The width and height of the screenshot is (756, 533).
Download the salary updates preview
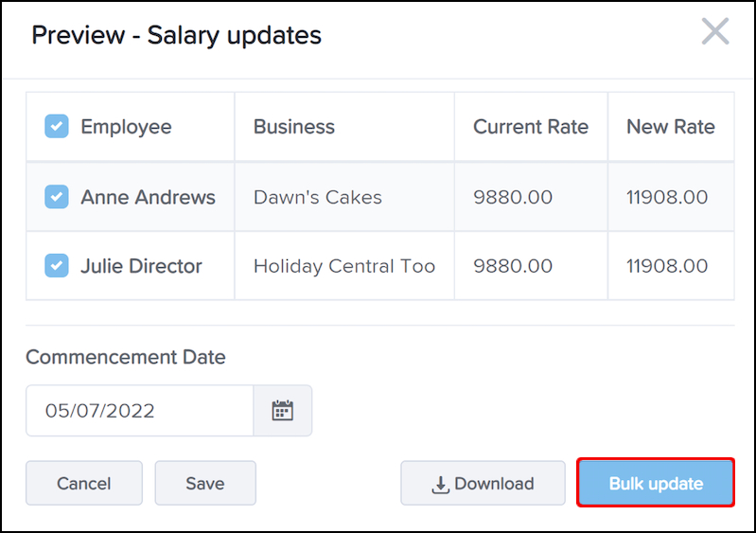pos(483,484)
